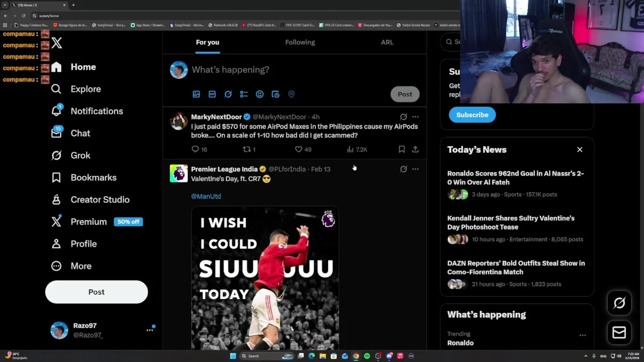This screenshot has height=362, width=644.
Task: Open the Windows Start menu
Action: pos(233,356)
